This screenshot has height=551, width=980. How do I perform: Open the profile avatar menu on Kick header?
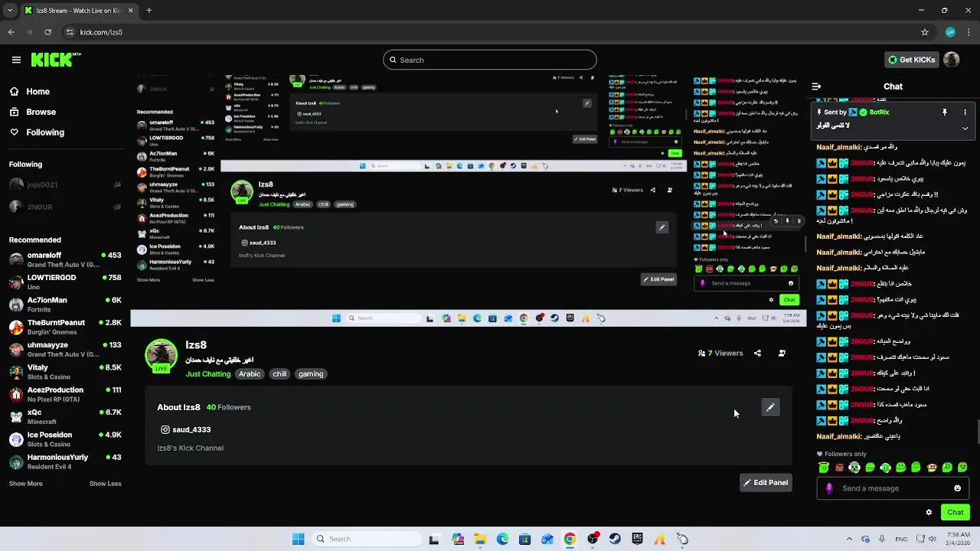[x=952, y=60]
